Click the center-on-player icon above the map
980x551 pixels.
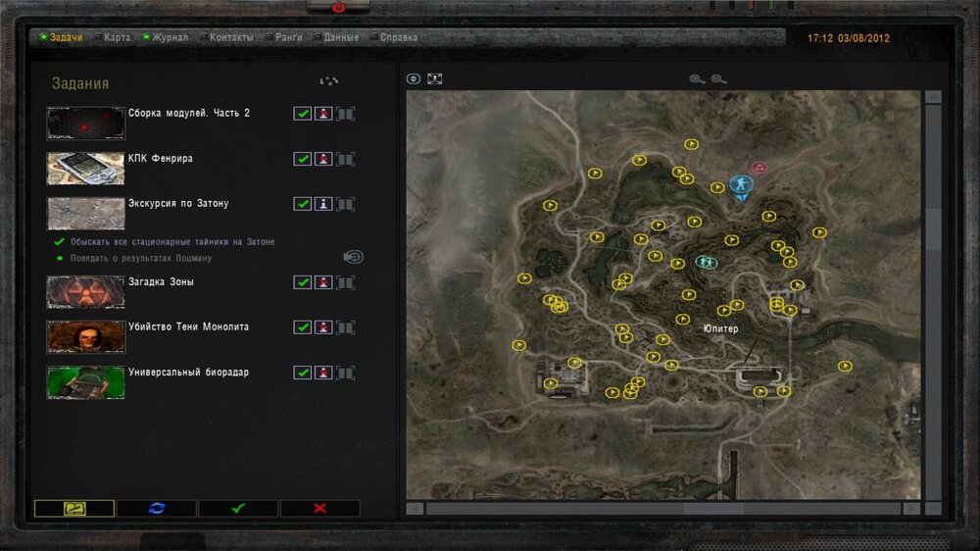(x=414, y=78)
